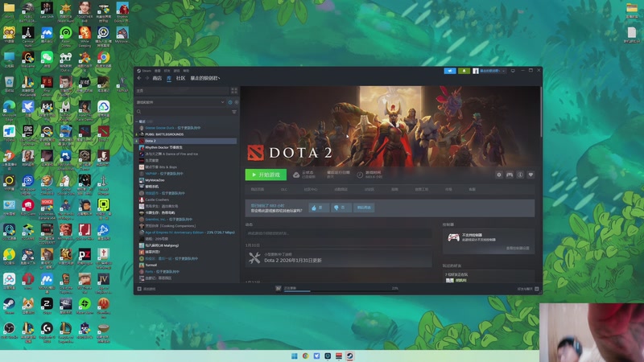Open the Dota 2 info icon
Screen dimensions: 644x362
coord(520,175)
